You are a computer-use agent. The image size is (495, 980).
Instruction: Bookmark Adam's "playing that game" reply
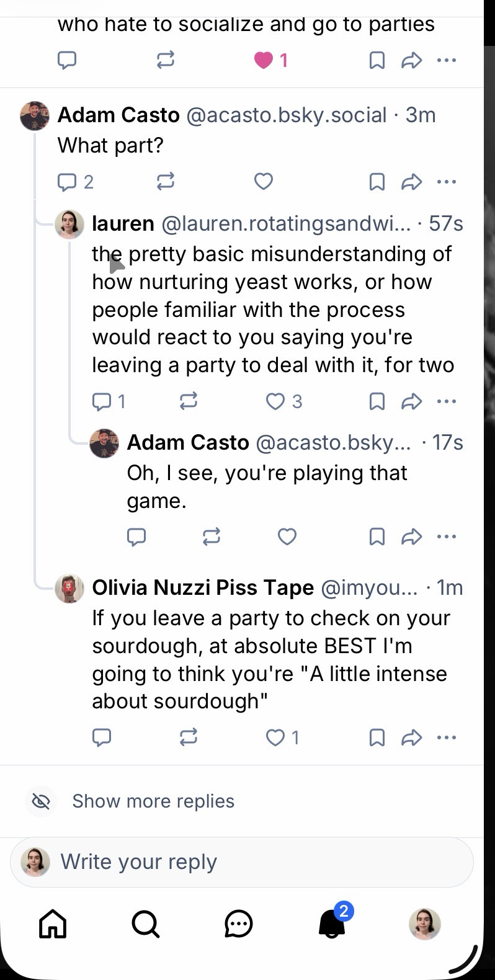point(377,537)
